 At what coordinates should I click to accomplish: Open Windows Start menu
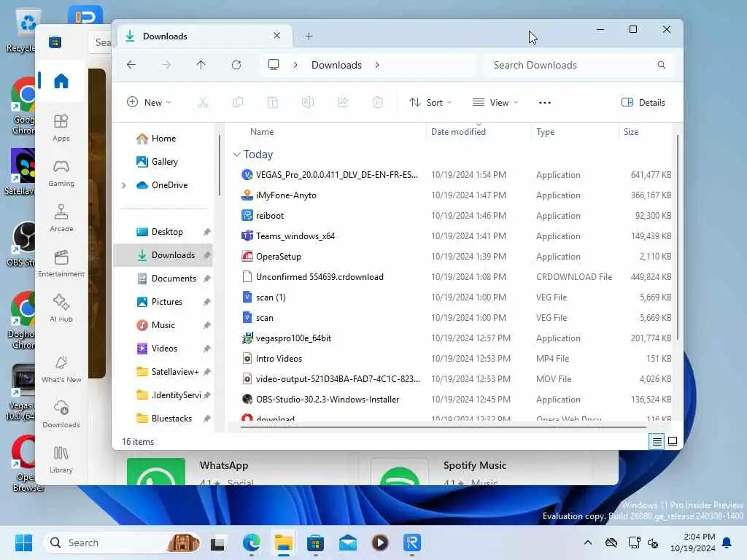point(23,542)
